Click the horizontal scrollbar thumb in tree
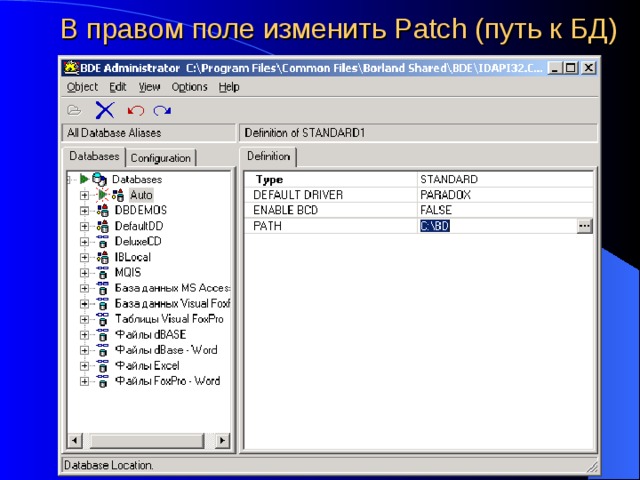640x480 pixels. click(x=147, y=440)
